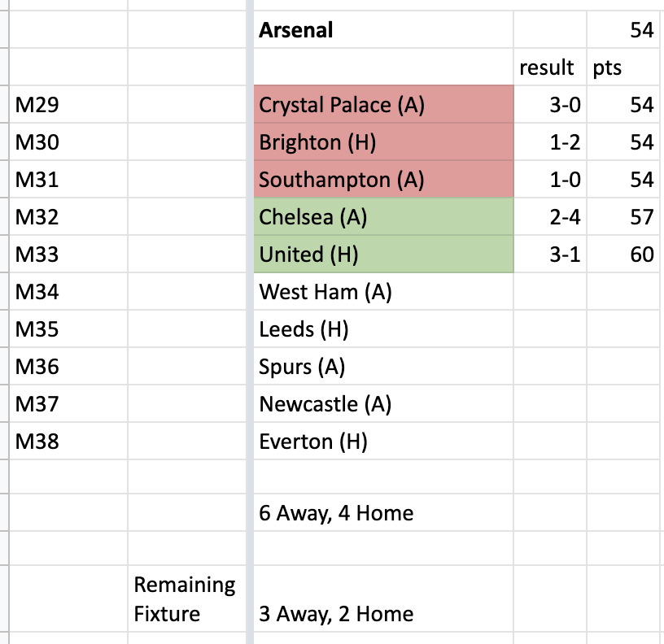Select the pts column header cell
664x644 pixels.
pyautogui.click(x=623, y=67)
